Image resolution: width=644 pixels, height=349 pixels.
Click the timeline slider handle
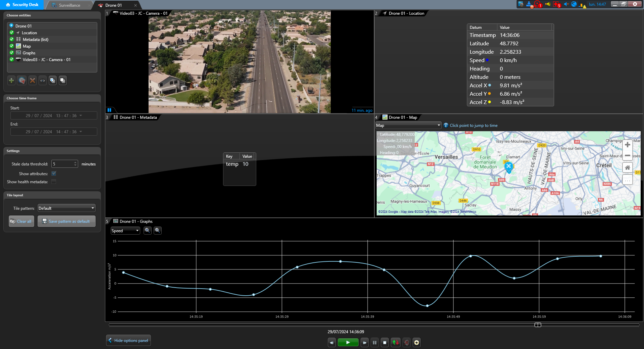pos(538,325)
